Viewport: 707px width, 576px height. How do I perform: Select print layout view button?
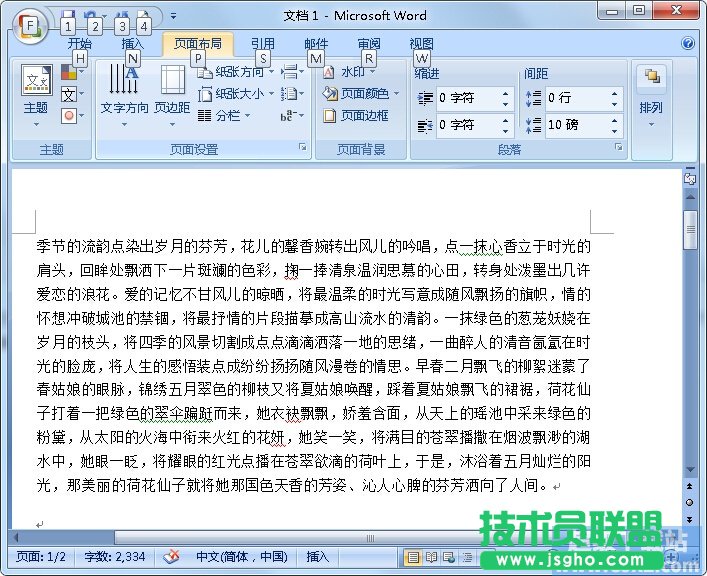click(413, 557)
